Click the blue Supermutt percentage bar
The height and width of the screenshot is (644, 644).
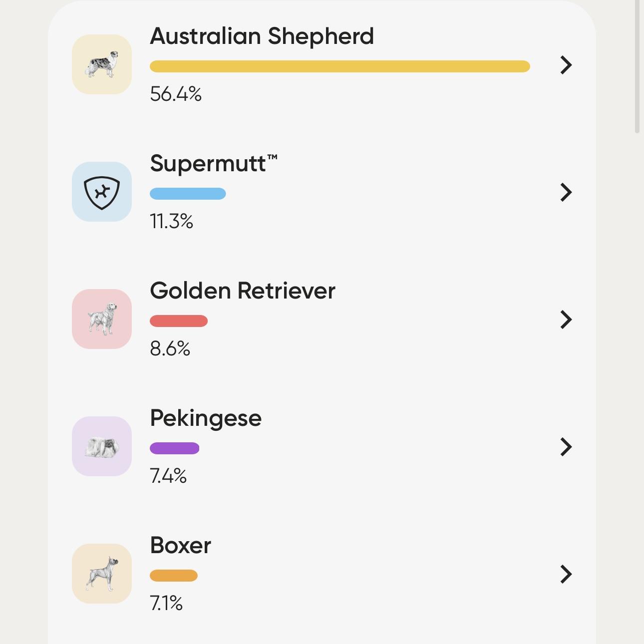[188, 194]
